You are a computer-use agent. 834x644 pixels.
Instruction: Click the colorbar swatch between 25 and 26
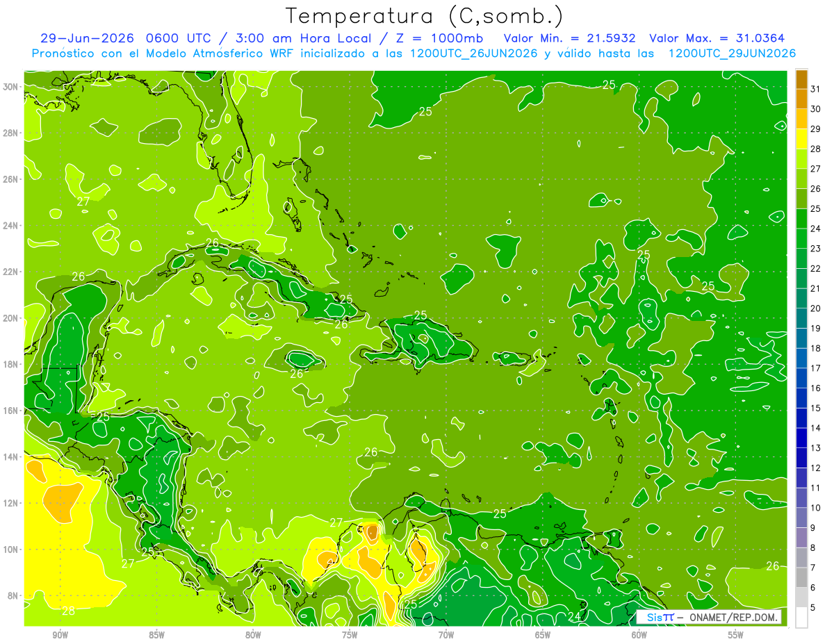[x=801, y=198]
